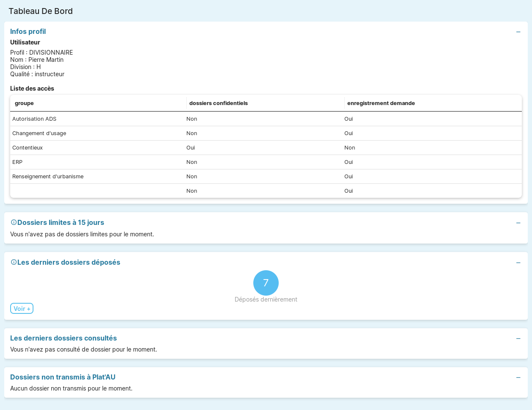Sort by the groupe column header

coord(24,103)
